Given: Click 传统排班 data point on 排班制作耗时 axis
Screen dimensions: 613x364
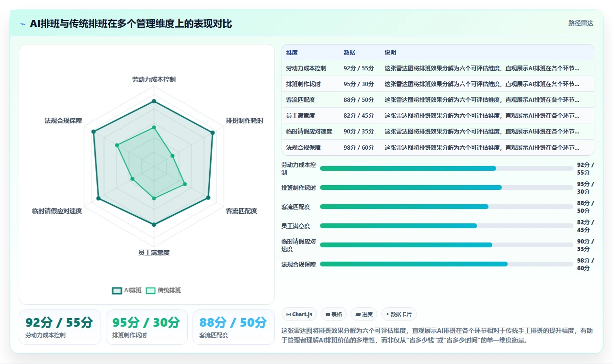Looking at the screenshot, I should [x=172, y=155].
